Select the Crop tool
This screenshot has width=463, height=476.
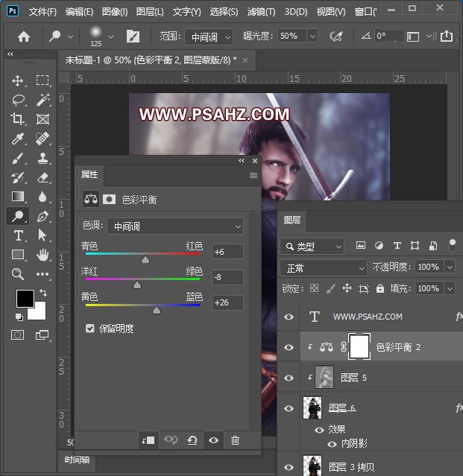tap(18, 119)
